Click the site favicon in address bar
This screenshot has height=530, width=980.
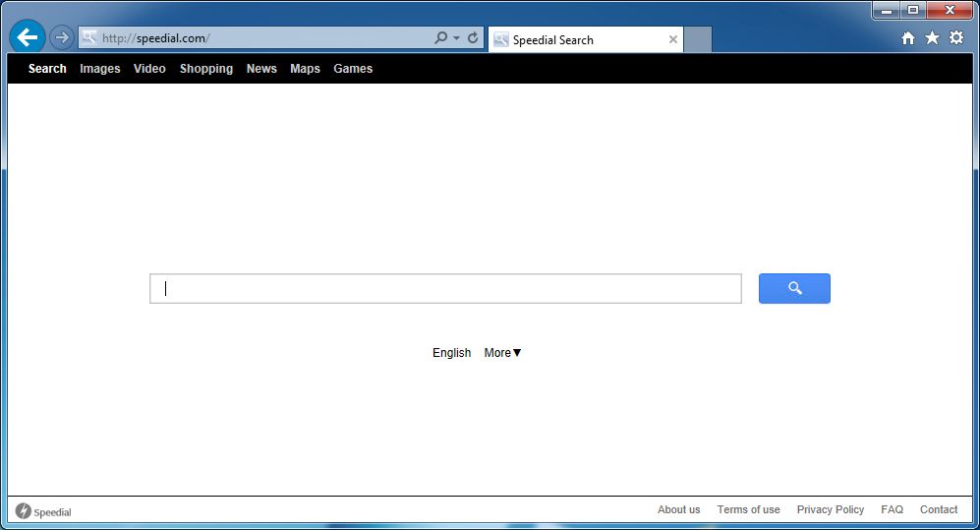89,37
